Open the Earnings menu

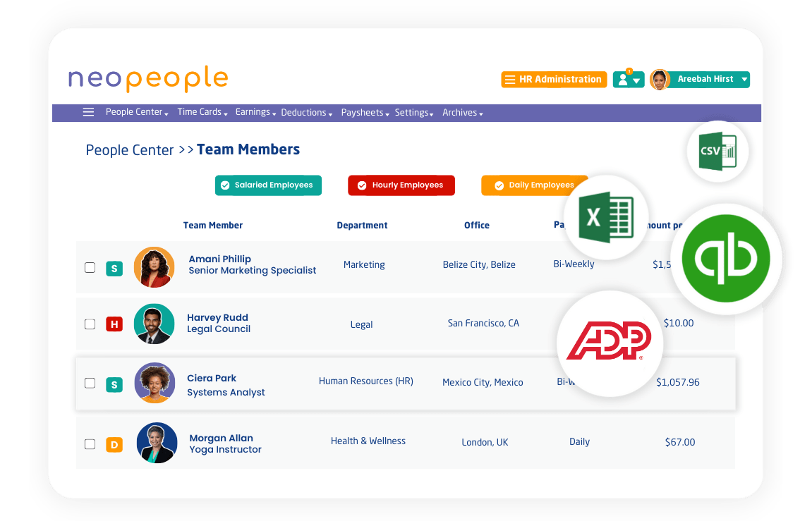pyautogui.click(x=255, y=112)
